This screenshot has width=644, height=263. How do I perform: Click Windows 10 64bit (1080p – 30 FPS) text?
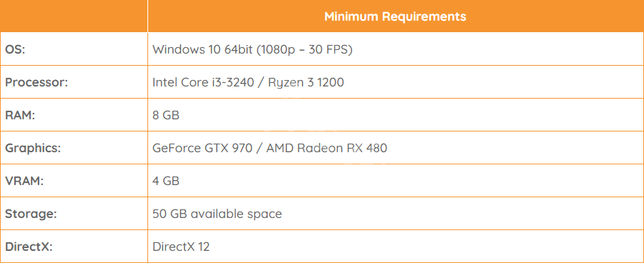click(253, 49)
